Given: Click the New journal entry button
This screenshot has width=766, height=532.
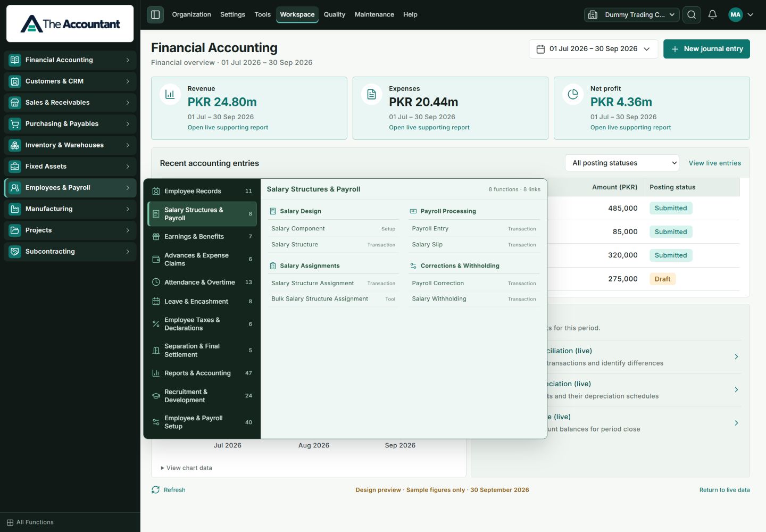Looking at the screenshot, I should [x=706, y=49].
